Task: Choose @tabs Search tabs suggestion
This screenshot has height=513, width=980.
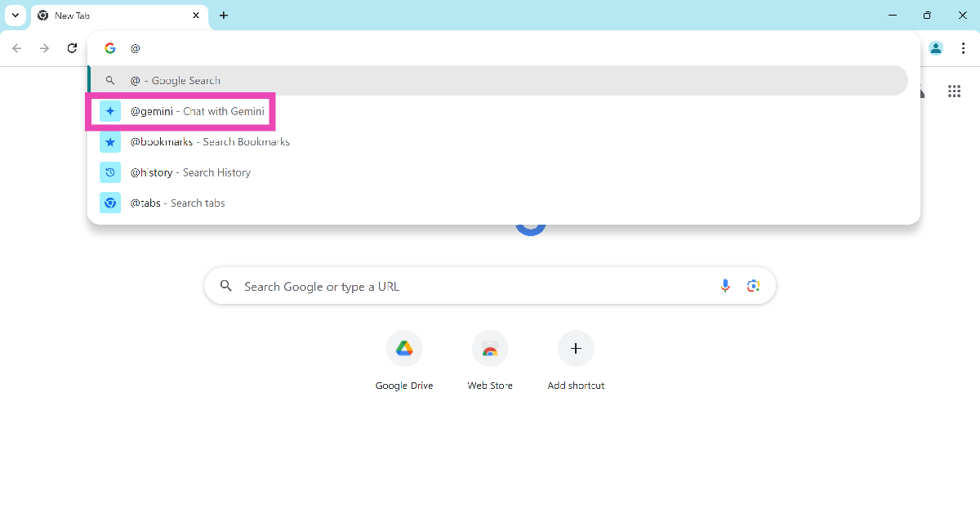Action: click(497, 203)
